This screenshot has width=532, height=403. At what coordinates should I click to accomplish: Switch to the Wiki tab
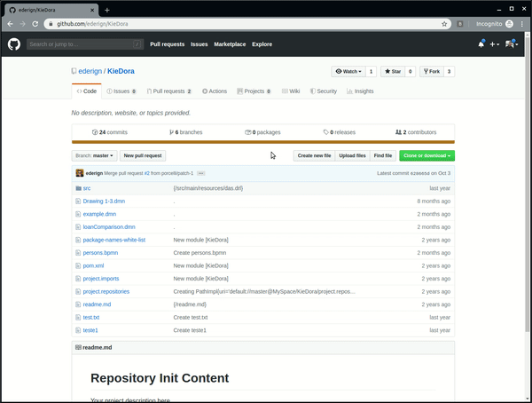(x=291, y=91)
